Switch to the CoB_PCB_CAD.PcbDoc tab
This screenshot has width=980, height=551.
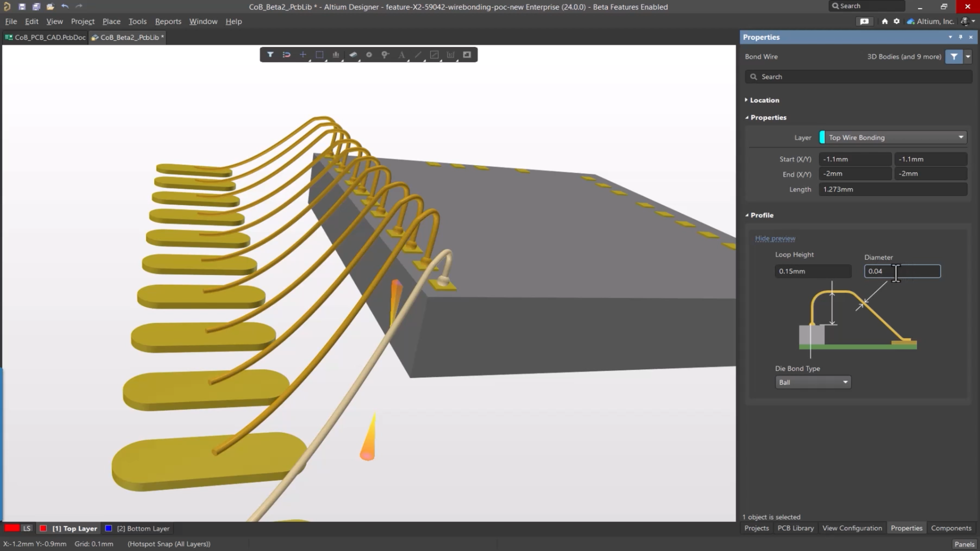click(46, 37)
